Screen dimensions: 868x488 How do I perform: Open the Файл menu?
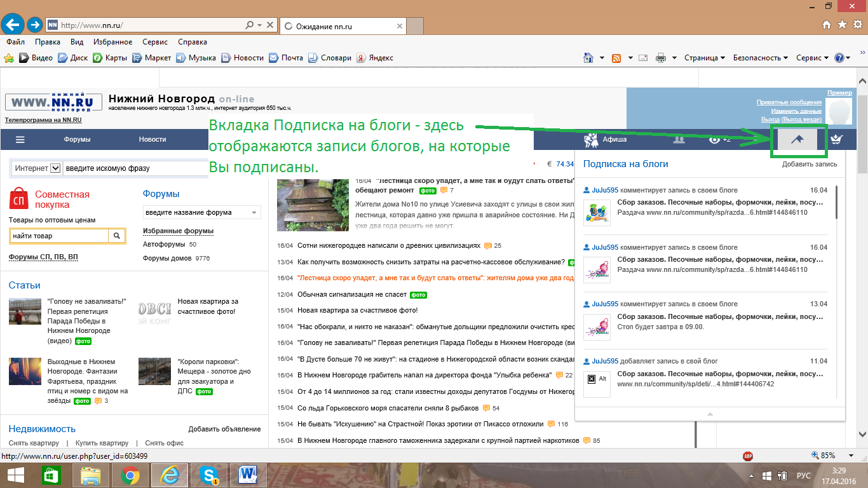[15, 42]
